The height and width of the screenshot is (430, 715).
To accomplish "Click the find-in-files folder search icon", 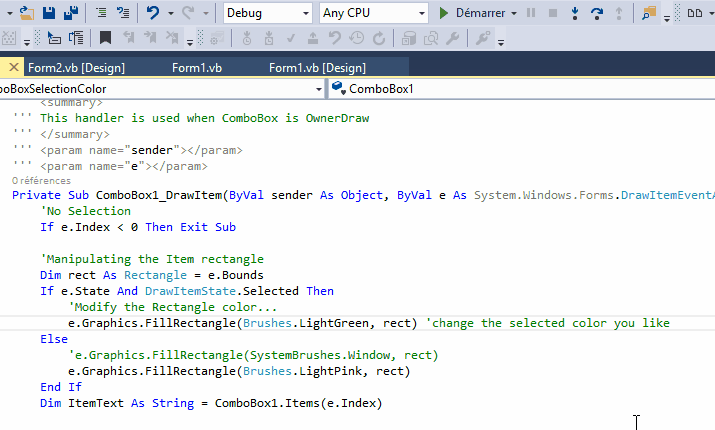I will [649, 13].
